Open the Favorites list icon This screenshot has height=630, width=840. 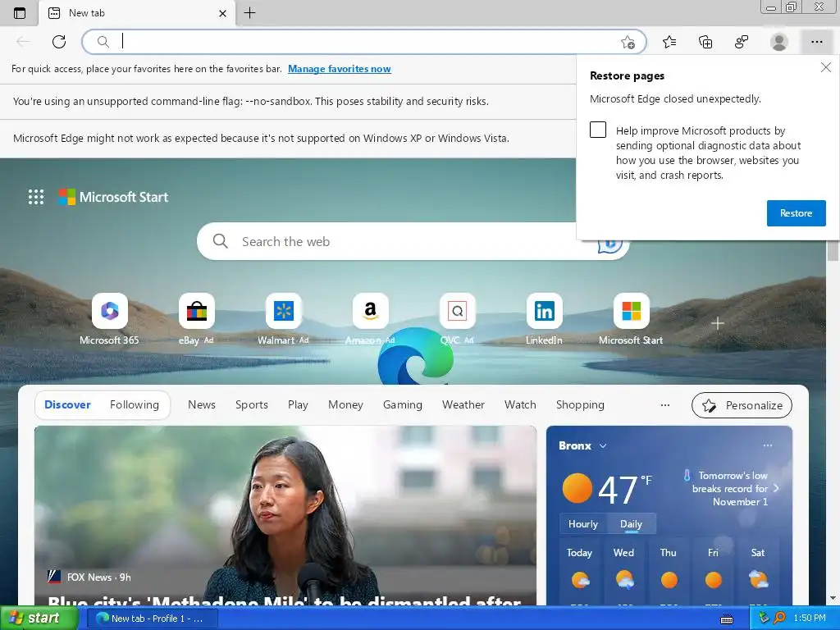coord(669,42)
